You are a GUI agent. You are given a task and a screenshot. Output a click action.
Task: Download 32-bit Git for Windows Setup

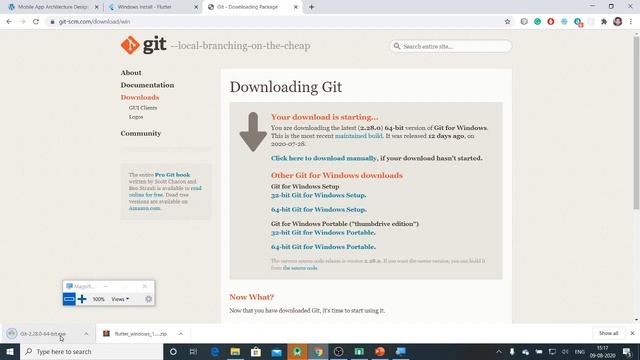(x=318, y=195)
